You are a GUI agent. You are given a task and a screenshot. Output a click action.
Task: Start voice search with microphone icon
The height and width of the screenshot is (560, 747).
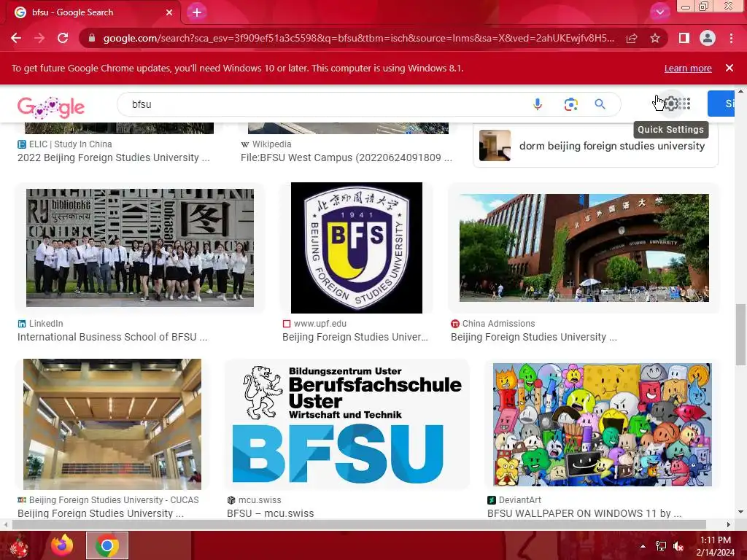pyautogui.click(x=538, y=104)
